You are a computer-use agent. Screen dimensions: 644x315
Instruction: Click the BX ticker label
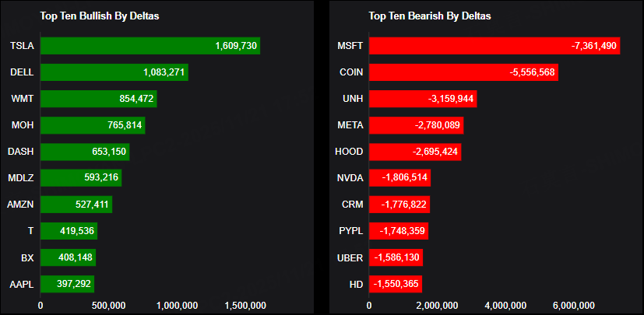tap(27, 257)
